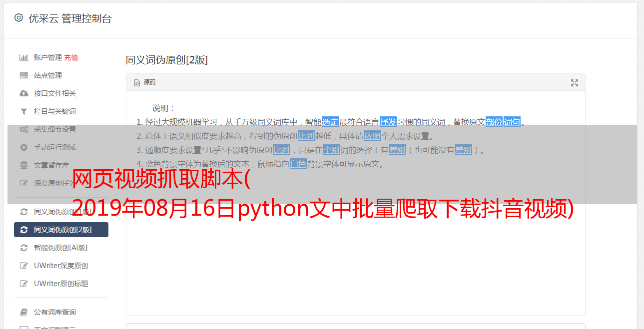Image resolution: width=644 pixels, height=329 pixels.
Task: Click the 优采云 管理控制台 header title
Action: coord(70,18)
